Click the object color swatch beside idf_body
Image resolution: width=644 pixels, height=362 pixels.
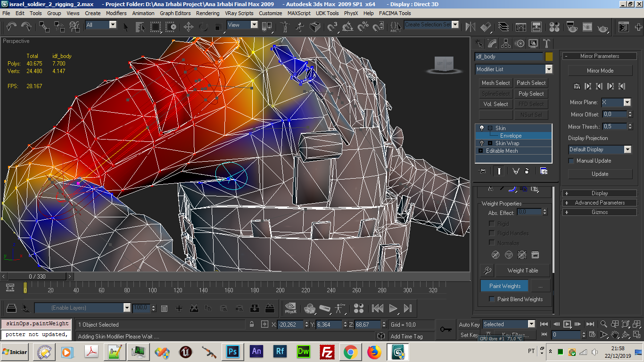[x=549, y=57]
